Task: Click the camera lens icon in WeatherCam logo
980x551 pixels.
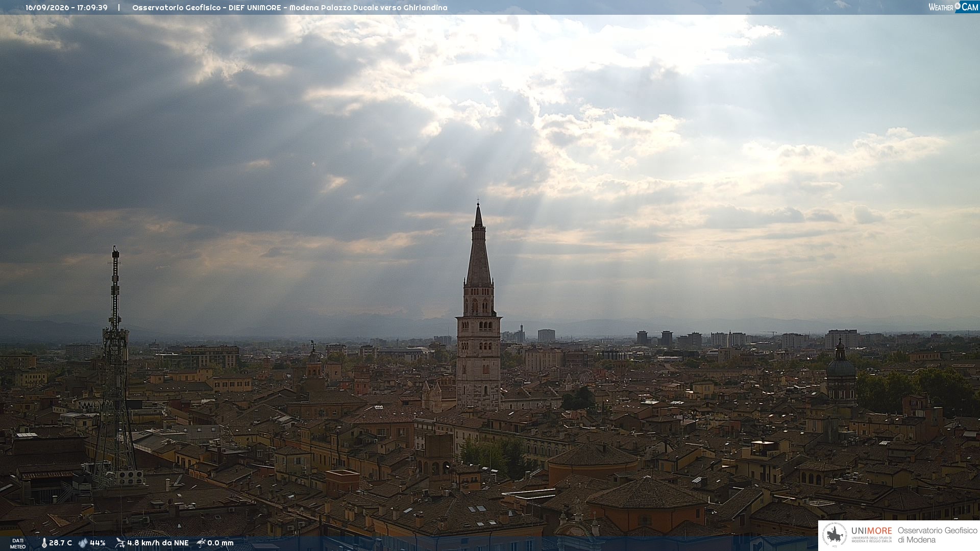Action: pos(958,6)
